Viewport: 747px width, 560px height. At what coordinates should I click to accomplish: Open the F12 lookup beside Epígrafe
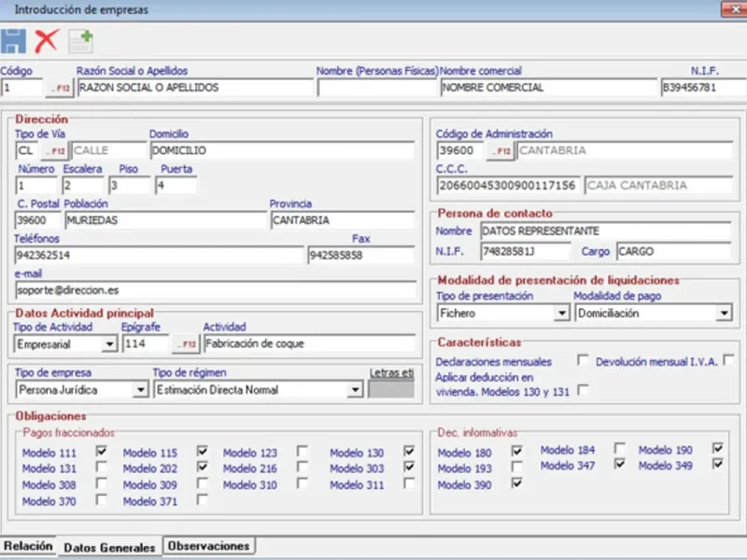click(x=187, y=343)
